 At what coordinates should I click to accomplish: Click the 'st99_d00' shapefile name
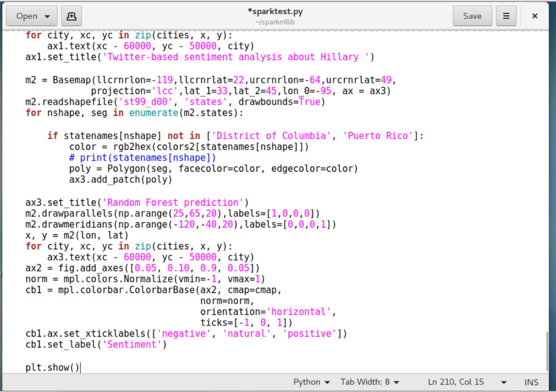145,102
